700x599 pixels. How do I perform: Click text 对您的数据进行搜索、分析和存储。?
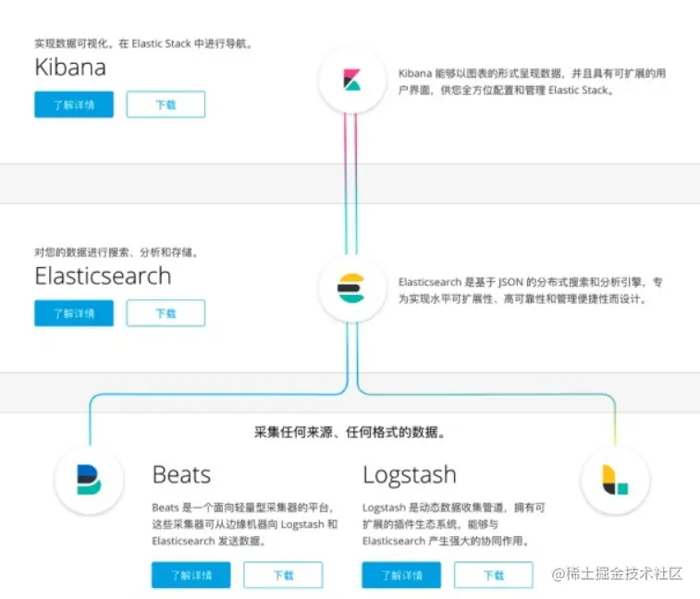(117, 252)
